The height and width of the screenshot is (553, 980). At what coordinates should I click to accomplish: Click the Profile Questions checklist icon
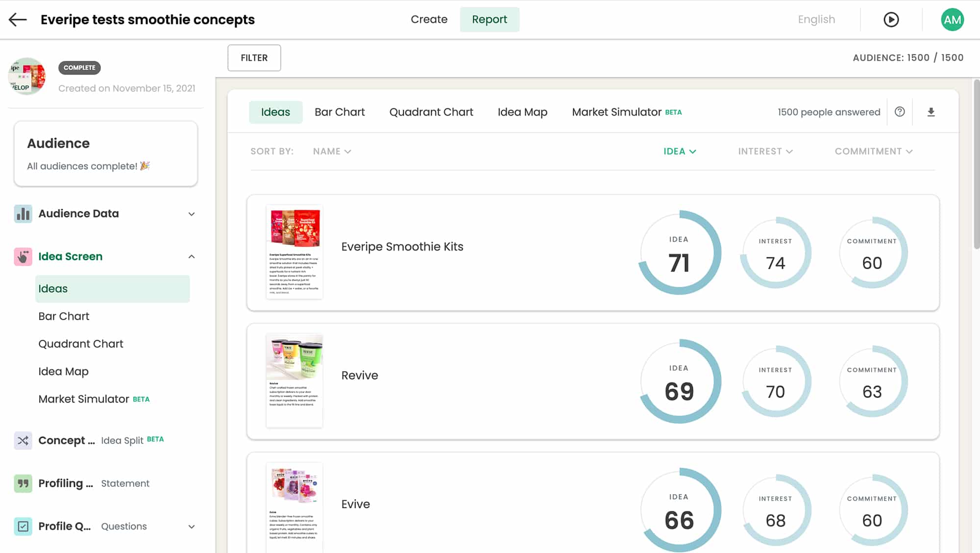point(23,526)
